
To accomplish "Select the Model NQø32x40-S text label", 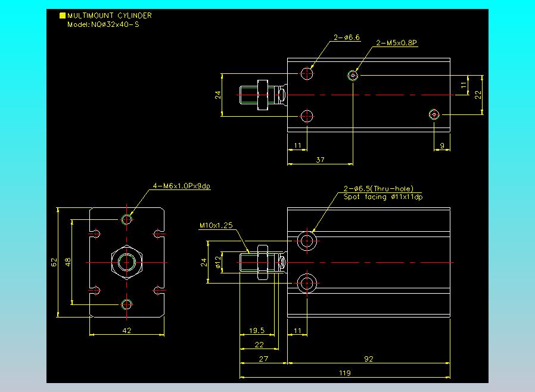I will point(103,24).
